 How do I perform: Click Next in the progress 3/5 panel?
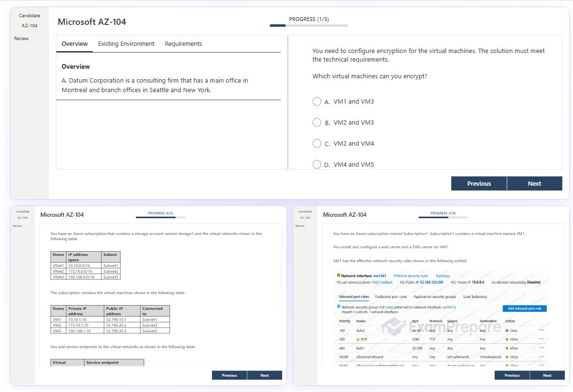tap(547, 375)
